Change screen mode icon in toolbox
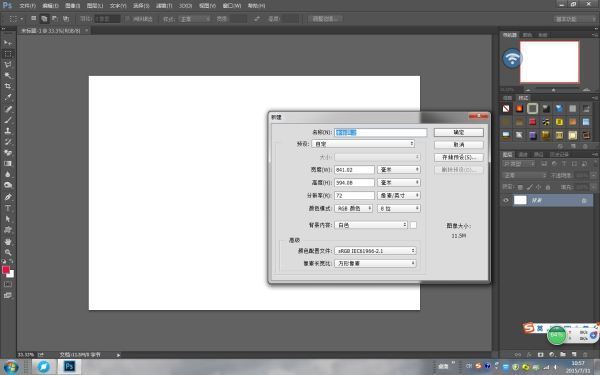600x375 pixels. pyautogui.click(x=8, y=295)
